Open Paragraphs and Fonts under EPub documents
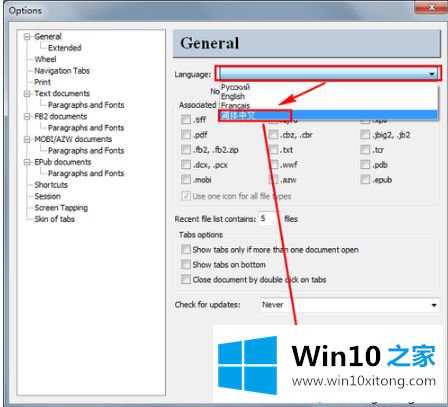 point(86,173)
